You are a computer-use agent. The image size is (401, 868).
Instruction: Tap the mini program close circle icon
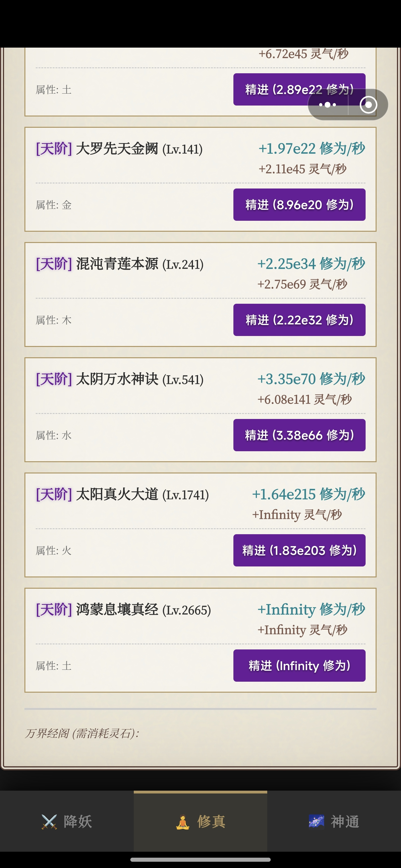click(368, 105)
